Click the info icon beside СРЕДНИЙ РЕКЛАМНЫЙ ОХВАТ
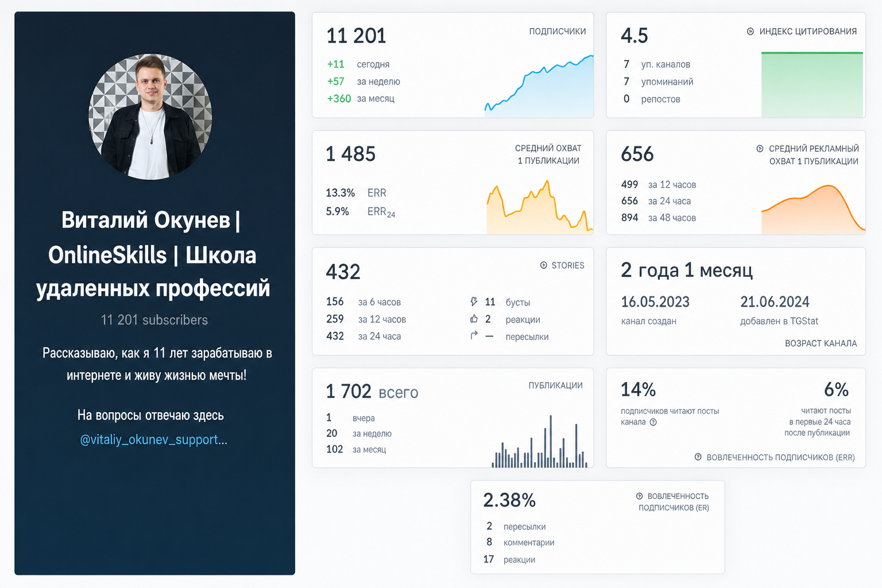882x588 pixels. pos(760,149)
